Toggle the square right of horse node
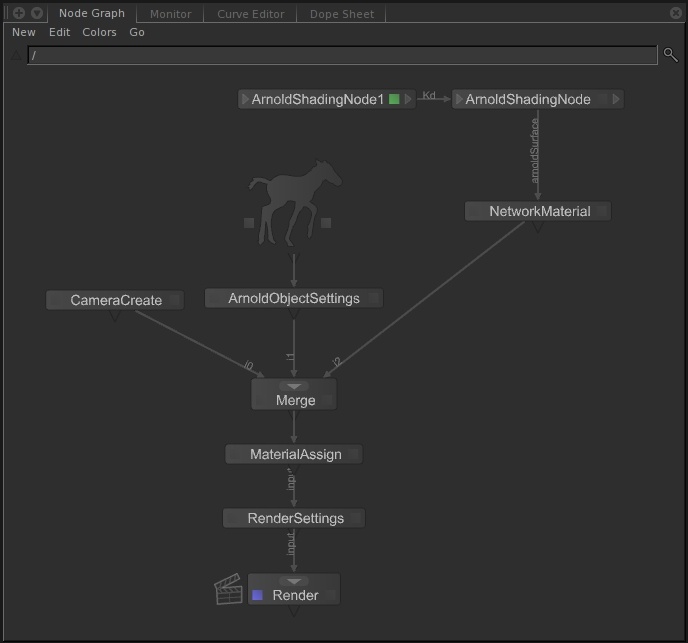The image size is (688, 643). point(326,223)
